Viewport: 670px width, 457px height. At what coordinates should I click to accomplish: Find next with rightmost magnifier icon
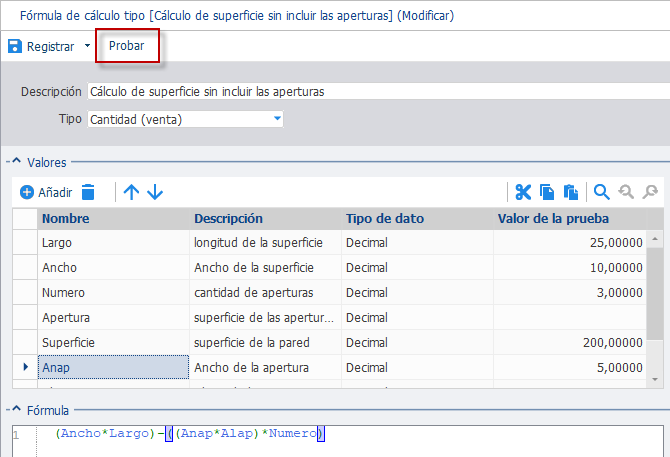click(650, 192)
